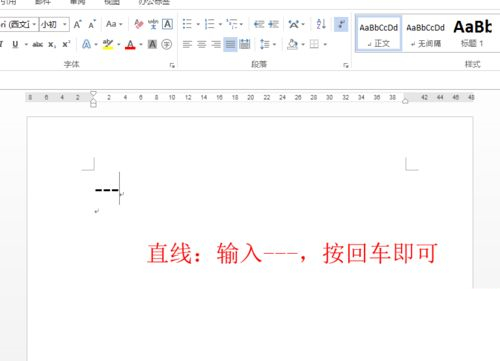Select 正文 normal style
Screen dimensions: 500x361
tap(379, 34)
